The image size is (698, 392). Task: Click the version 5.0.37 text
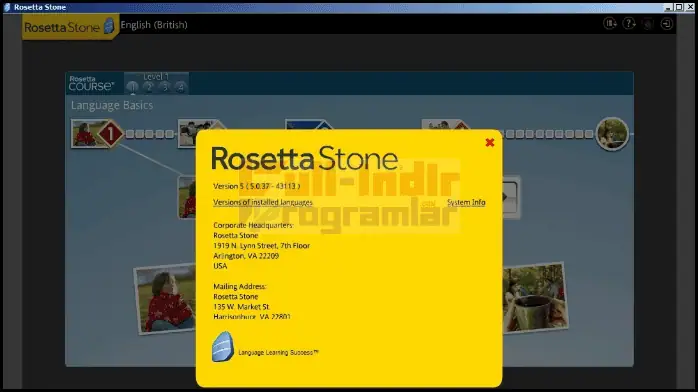[x=256, y=186]
